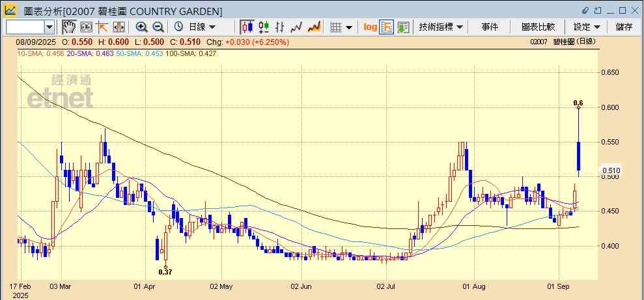Click the stock code input field
Image resolution: width=644 pixels, height=300 pixels.
tap(25, 27)
